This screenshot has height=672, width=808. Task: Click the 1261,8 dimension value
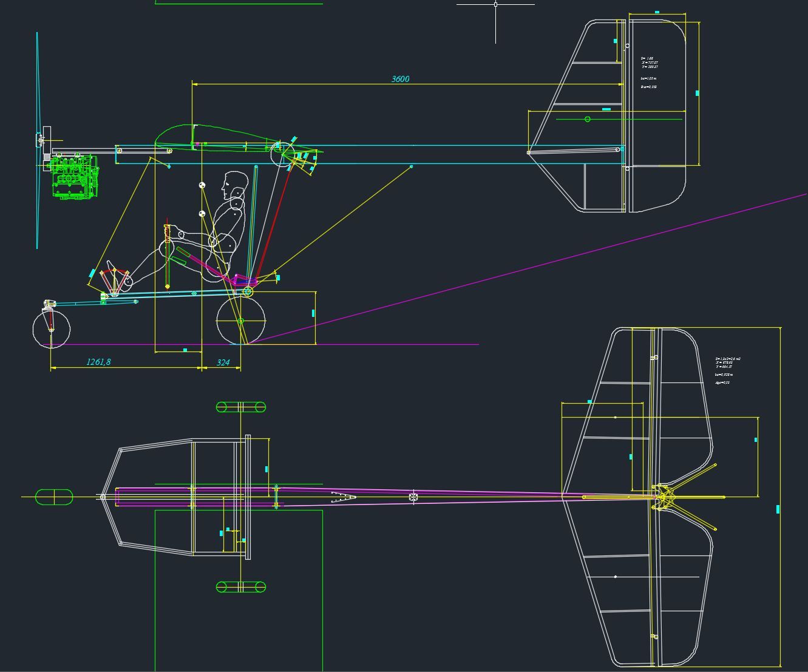[x=98, y=362]
